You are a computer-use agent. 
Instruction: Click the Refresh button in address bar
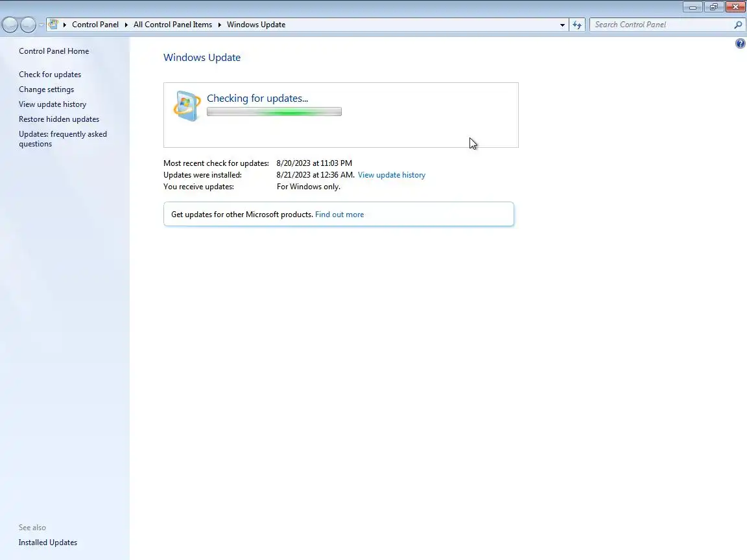tap(577, 25)
